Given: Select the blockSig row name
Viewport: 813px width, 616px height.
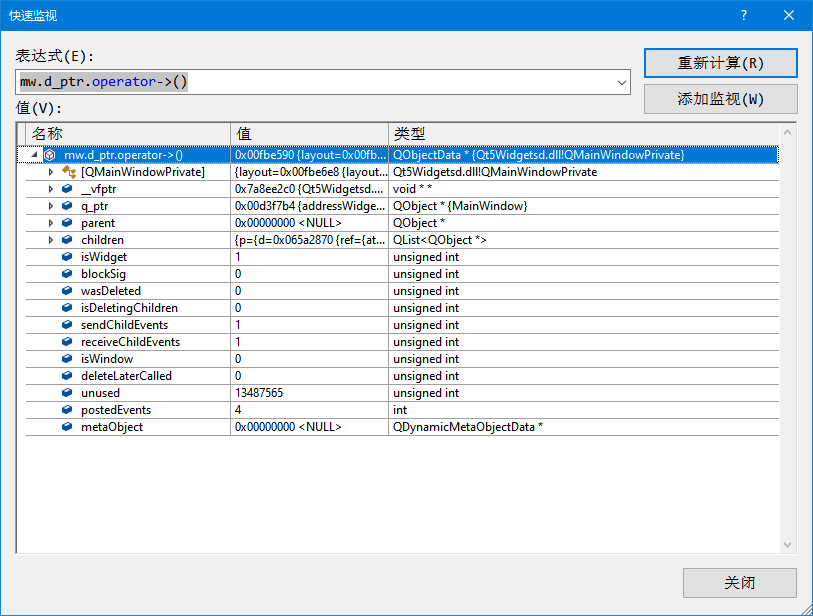Looking at the screenshot, I should pyautogui.click(x=103, y=274).
